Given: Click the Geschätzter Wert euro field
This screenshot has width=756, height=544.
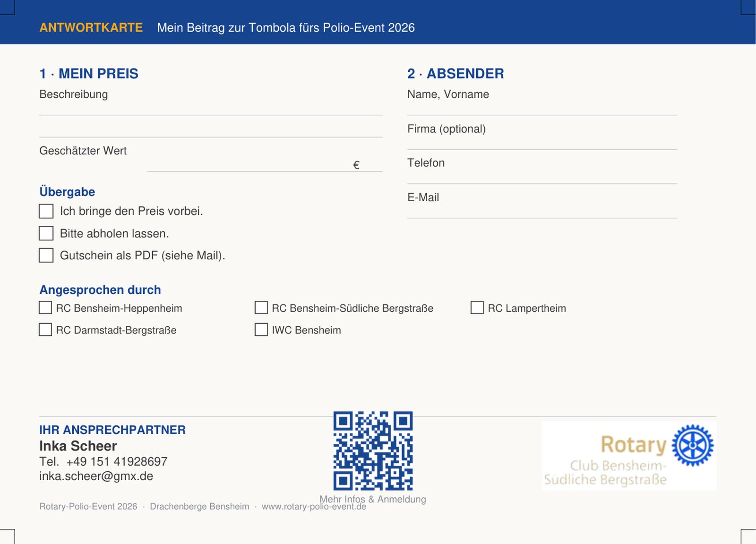Looking at the screenshot, I should coord(265,164).
